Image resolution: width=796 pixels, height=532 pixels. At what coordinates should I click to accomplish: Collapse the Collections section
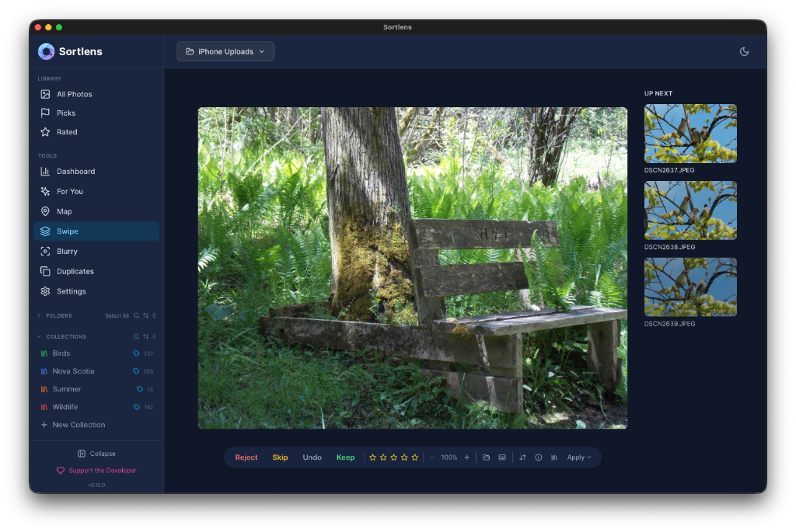tap(39, 336)
